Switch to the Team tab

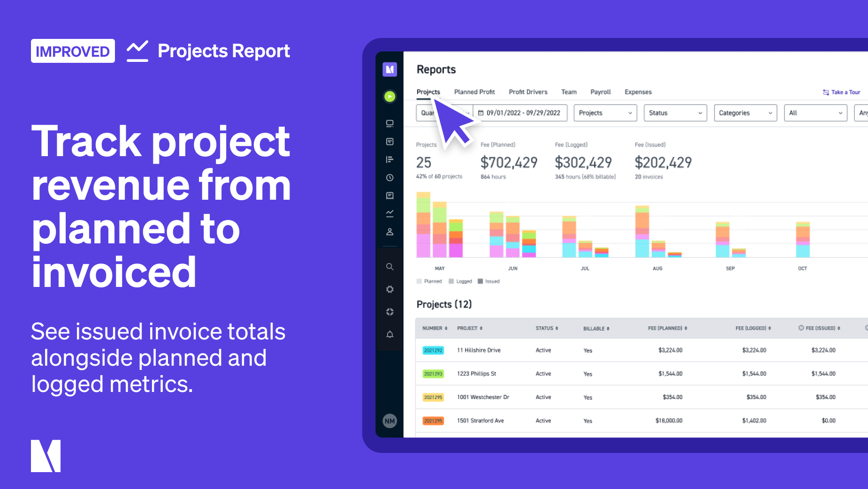point(569,92)
